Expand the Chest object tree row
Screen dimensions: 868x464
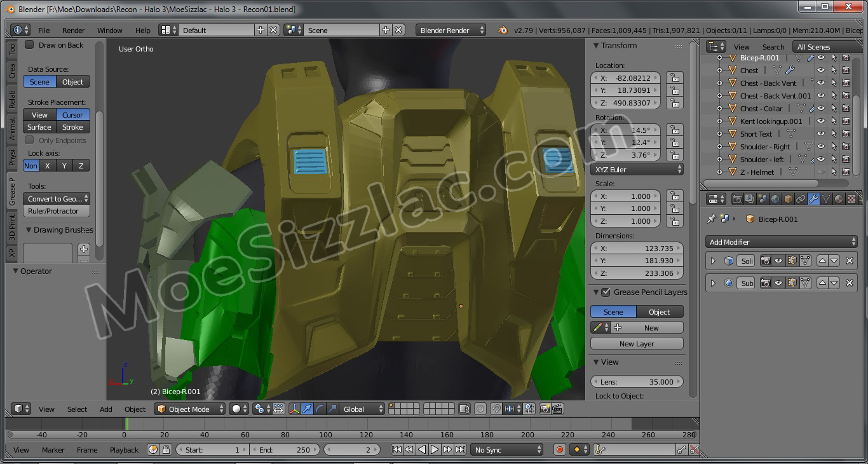click(720, 70)
